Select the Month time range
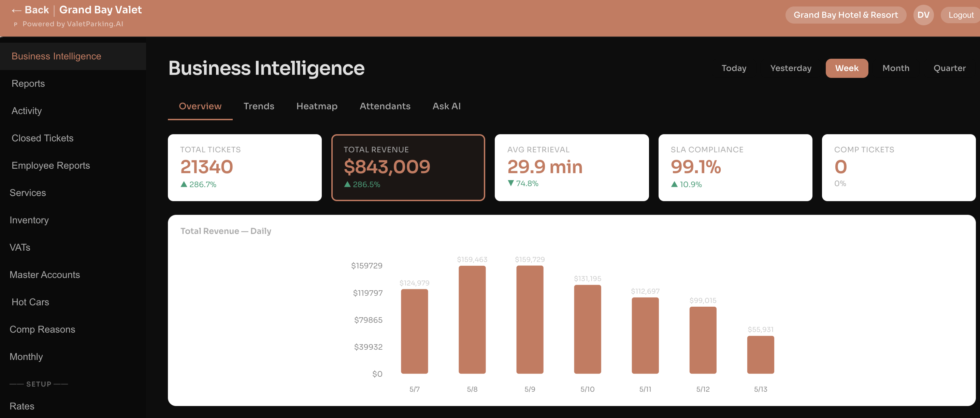Screen dimensions: 980x418 pos(896,69)
